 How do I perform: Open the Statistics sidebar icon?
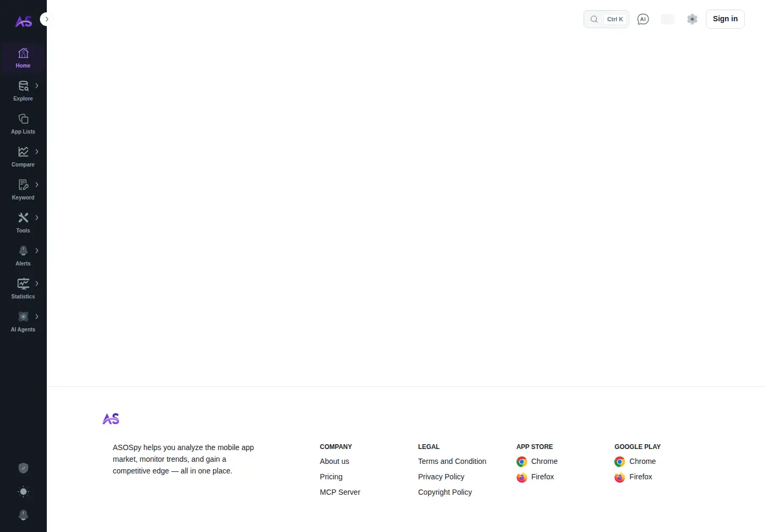point(23,284)
